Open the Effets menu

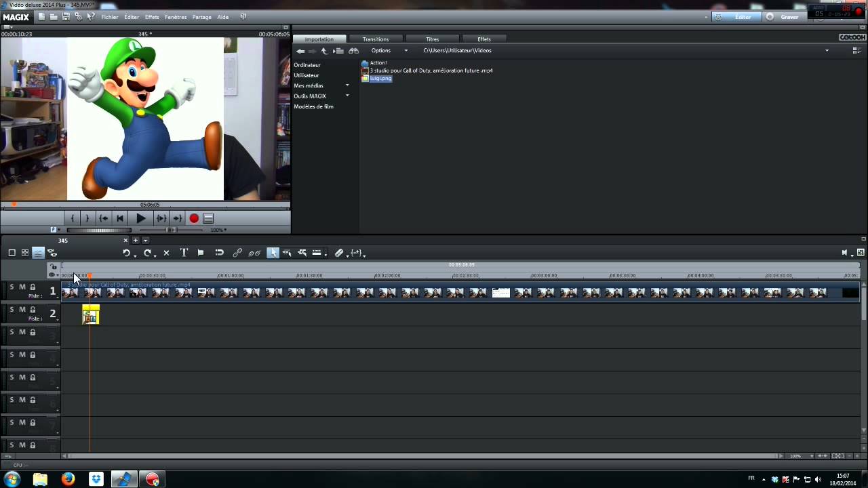click(x=152, y=17)
